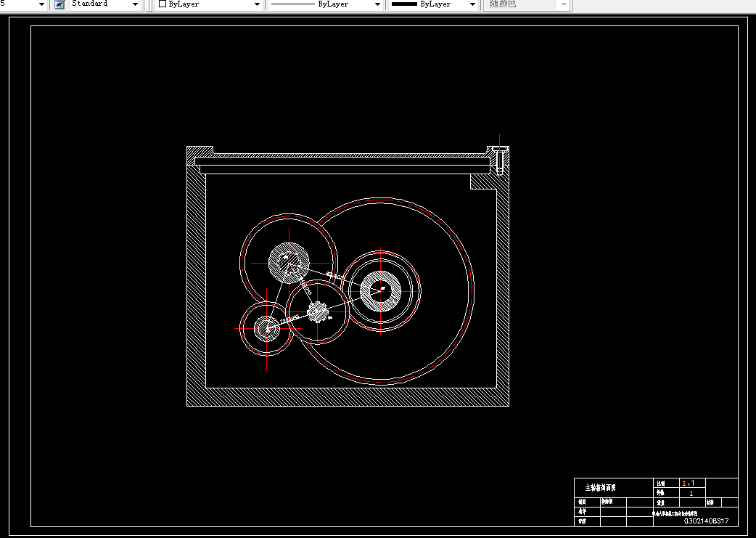
Task: Open the ByLayer linetype dropdown
Action: (x=377, y=4)
